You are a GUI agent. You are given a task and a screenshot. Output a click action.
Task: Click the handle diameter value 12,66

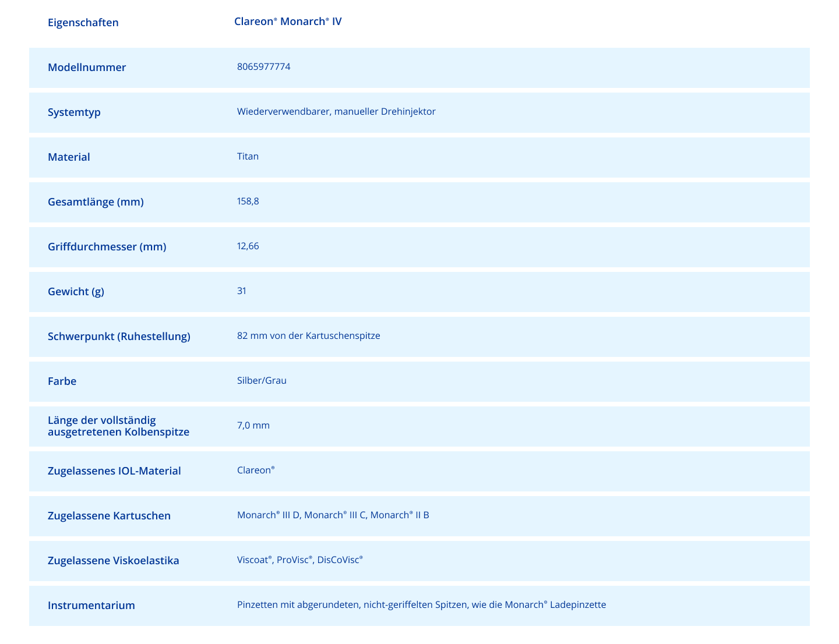(248, 246)
